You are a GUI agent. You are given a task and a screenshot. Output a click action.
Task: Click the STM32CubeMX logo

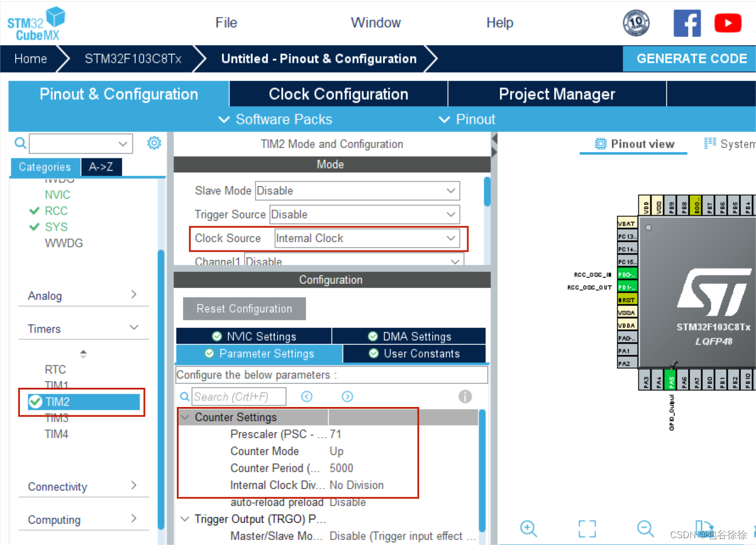36,24
